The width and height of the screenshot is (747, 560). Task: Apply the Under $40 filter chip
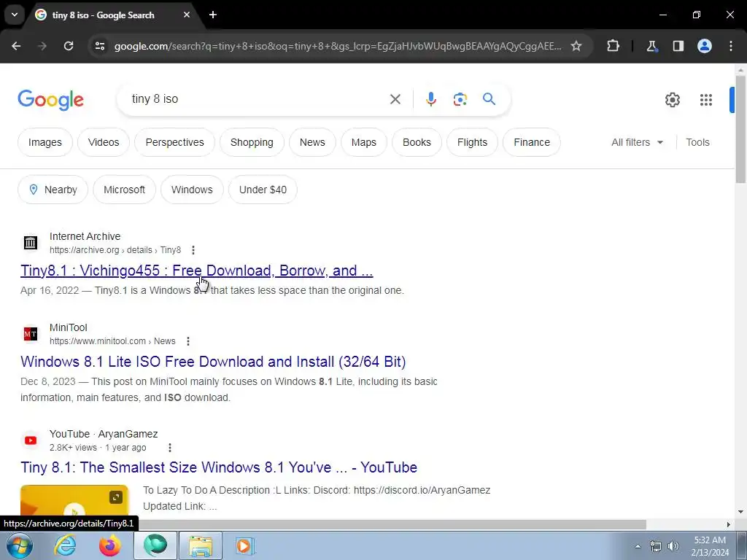click(x=263, y=190)
